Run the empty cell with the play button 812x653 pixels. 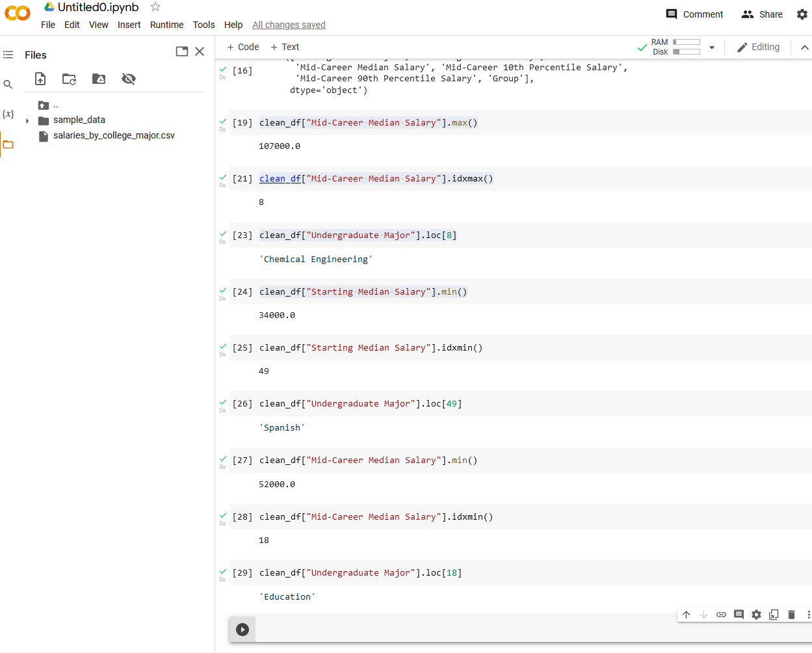click(x=242, y=629)
